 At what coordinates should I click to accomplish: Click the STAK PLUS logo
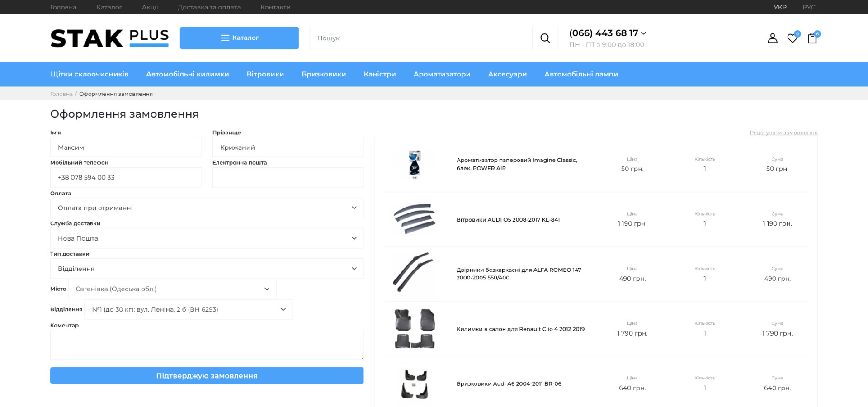(x=109, y=38)
